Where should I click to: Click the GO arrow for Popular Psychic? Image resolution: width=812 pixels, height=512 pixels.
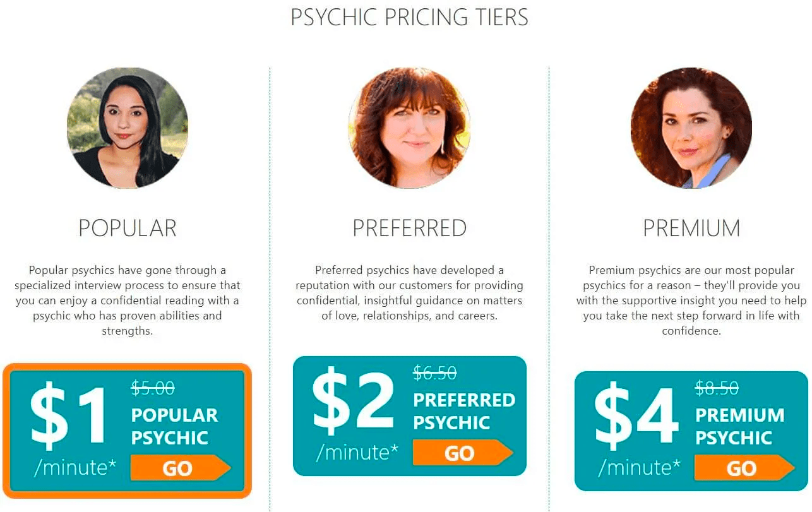[182, 468]
